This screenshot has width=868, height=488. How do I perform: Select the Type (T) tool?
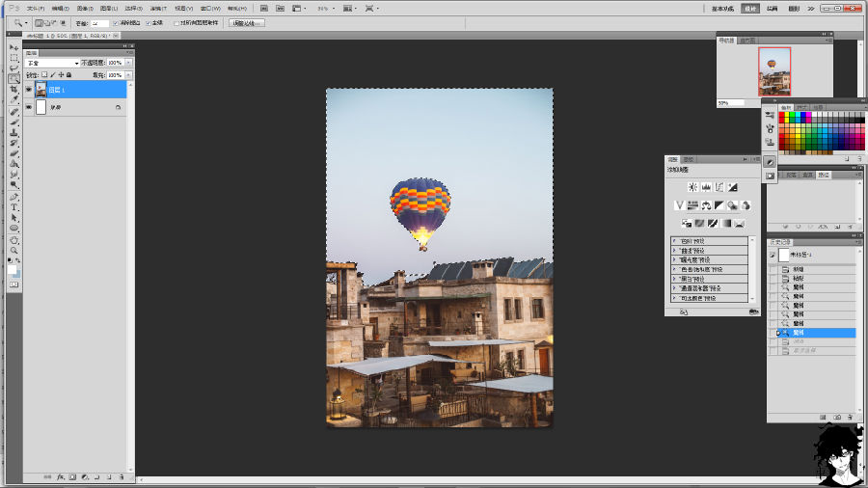click(14, 207)
